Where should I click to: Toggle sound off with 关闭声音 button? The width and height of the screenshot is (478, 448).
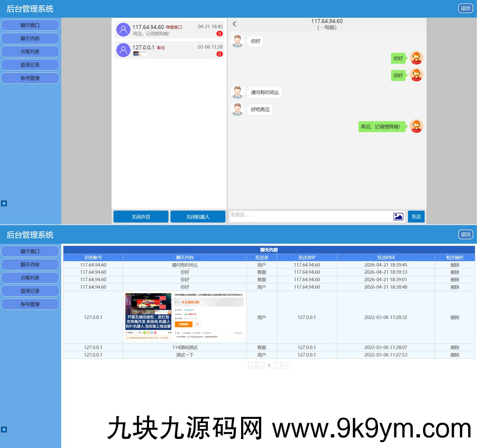pos(141,217)
